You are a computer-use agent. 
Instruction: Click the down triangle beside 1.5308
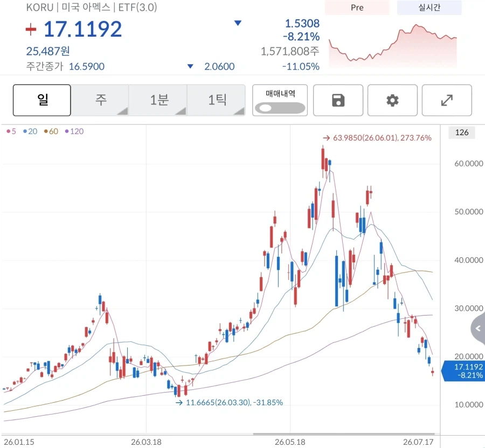[238, 23]
